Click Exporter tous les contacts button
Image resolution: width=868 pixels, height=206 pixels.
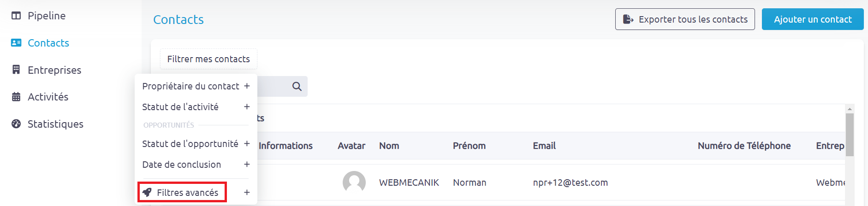[685, 19]
